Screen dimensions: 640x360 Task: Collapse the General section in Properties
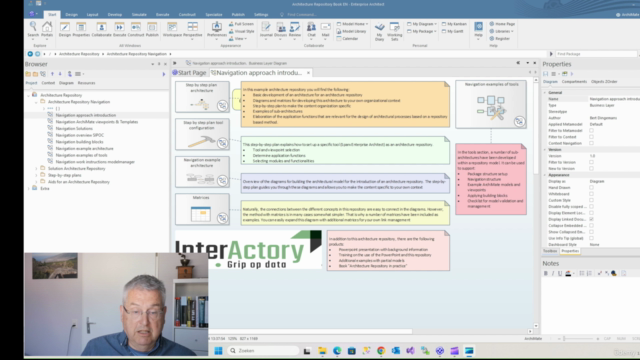coord(545,93)
